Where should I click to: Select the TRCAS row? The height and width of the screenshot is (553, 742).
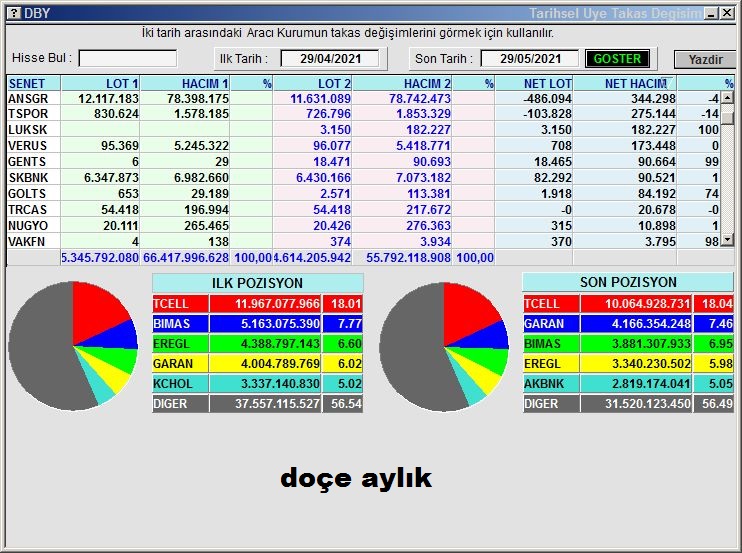click(x=363, y=210)
